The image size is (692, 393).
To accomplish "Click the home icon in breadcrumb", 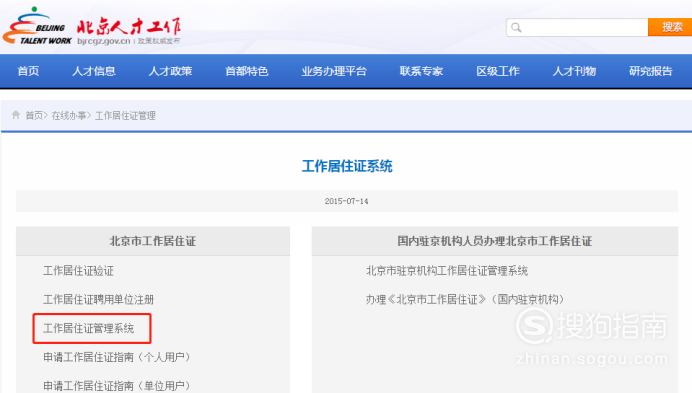I will click(16, 115).
